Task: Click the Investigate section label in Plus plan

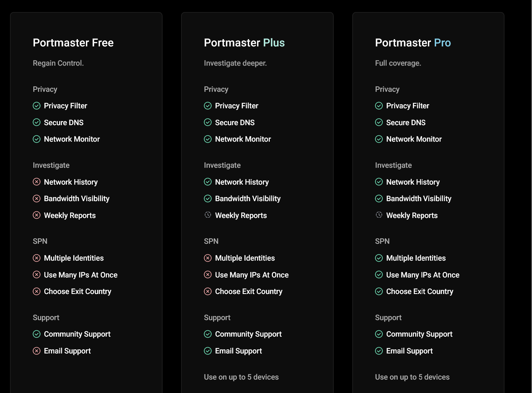Action: click(x=222, y=165)
